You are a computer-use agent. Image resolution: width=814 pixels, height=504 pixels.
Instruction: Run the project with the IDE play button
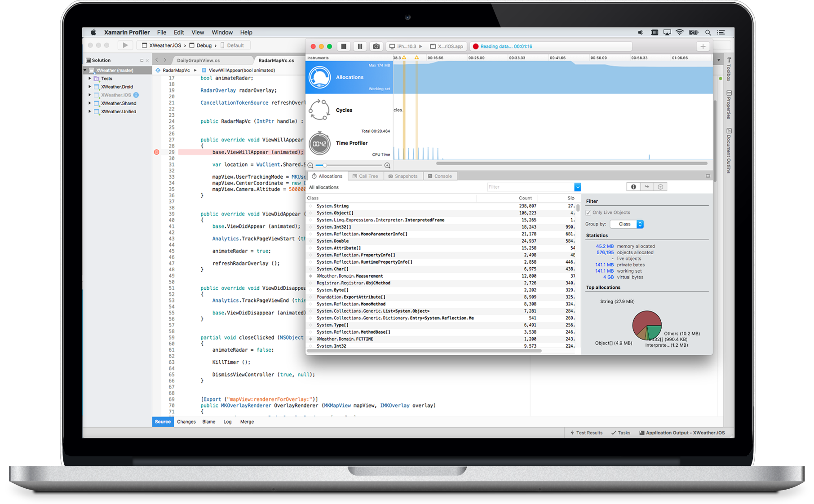(x=125, y=45)
